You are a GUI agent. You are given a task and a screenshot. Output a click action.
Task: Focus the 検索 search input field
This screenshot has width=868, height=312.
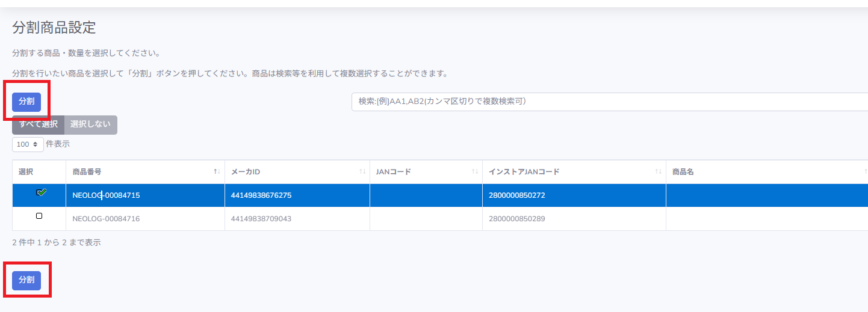pos(609,102)
